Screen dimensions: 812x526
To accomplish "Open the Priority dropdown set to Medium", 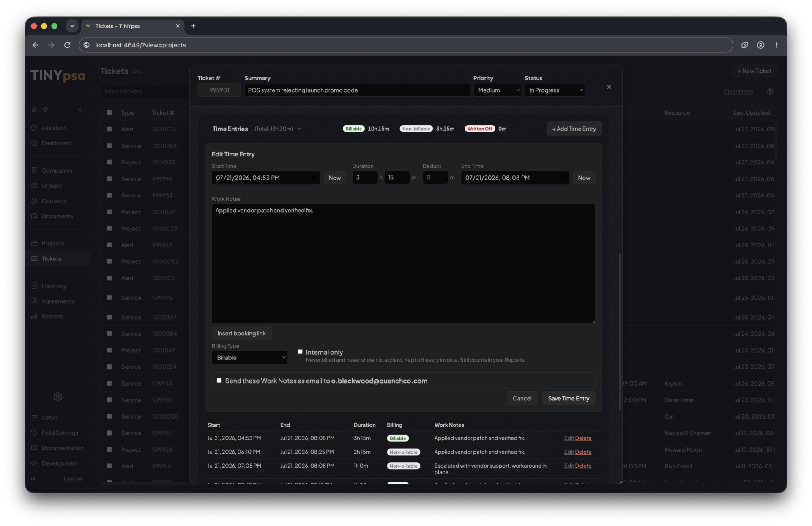I will (x=497, y=90).
